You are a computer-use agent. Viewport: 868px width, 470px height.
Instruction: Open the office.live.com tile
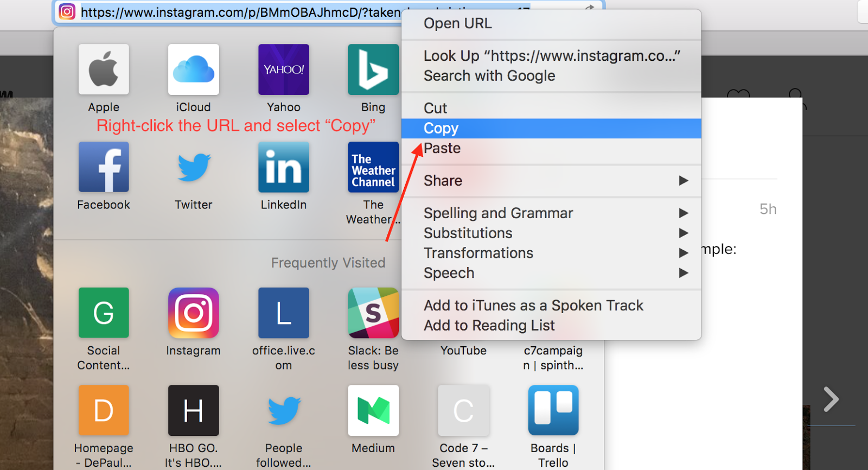tap(284, 313)
